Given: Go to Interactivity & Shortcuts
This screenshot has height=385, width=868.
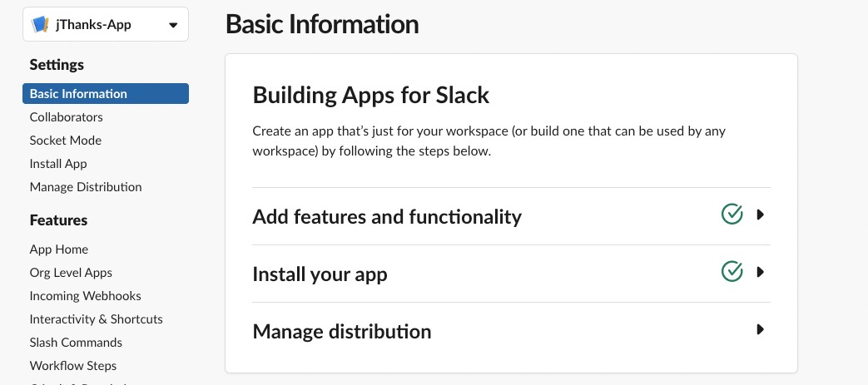Looking at the screenshot, I should [97, 319].
